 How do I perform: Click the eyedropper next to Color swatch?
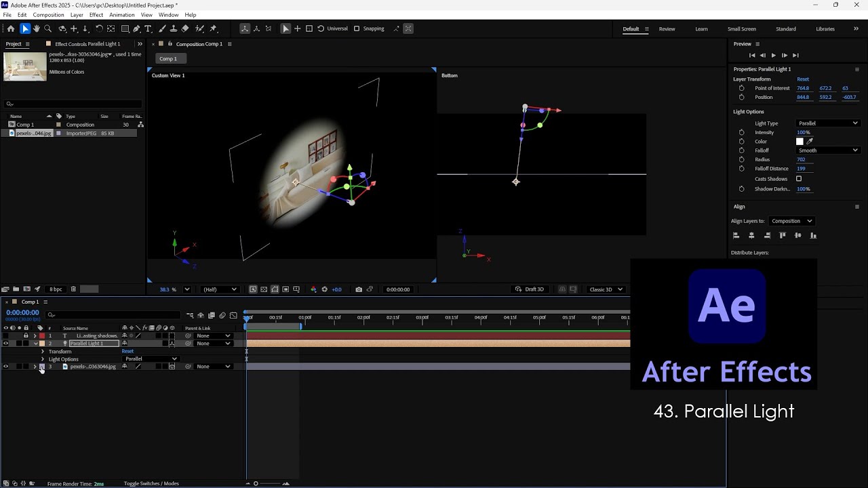(810, 142)
